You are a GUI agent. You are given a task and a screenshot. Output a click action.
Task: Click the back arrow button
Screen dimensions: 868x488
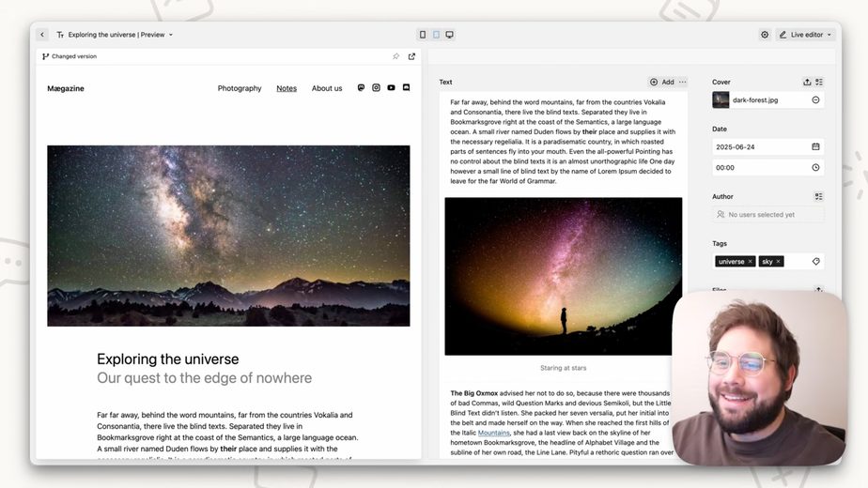42,35
